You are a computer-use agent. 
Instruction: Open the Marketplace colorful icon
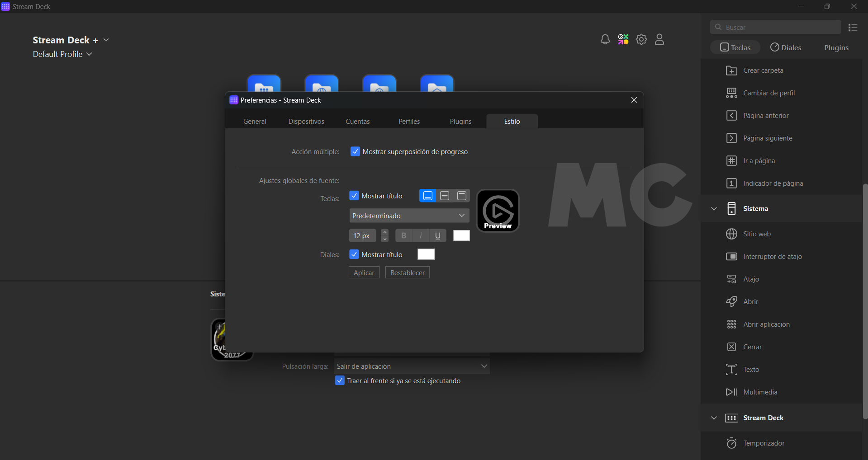click(623, 40)
